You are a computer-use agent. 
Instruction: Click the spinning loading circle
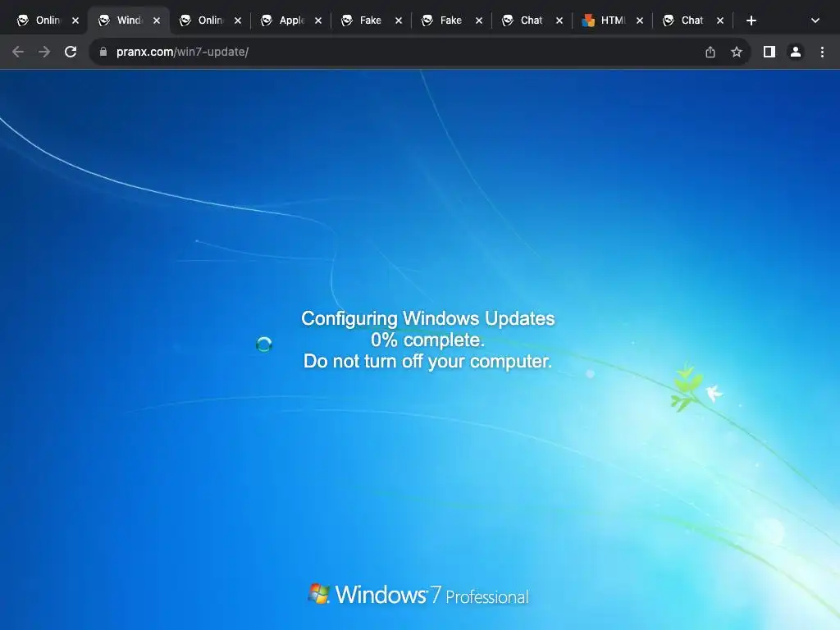[264, 344]
